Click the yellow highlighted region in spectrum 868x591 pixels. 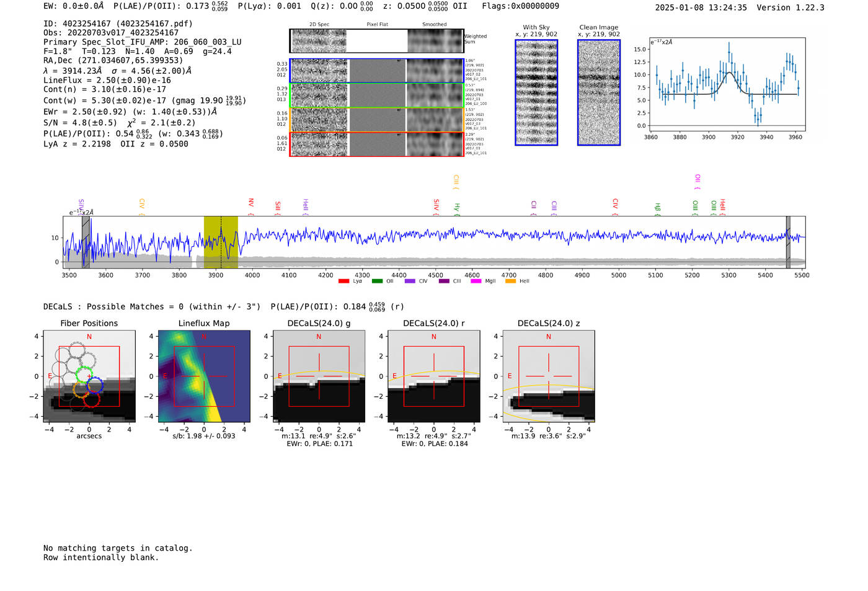tap(221, 242)
